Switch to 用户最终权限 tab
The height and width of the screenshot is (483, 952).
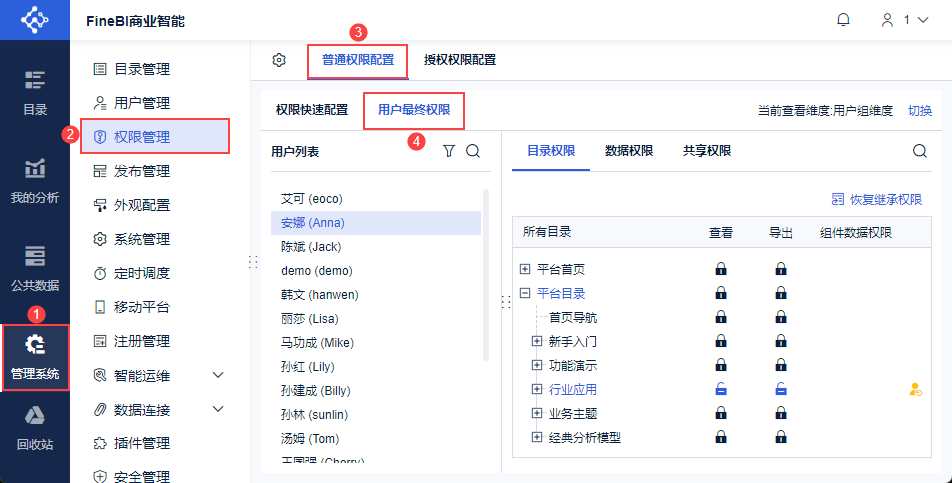(414, 110)
